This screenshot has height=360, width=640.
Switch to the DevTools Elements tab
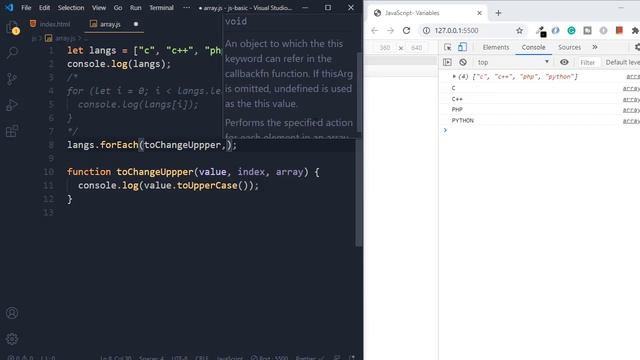[496, 47]
